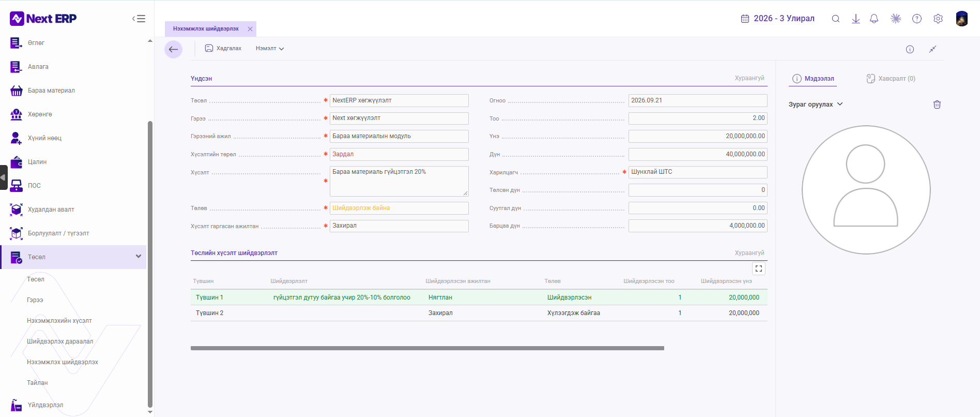The width and height of the screenshot is (980, 417).
Task: Open the help question mark icon
Action: (x=917, y=19)
